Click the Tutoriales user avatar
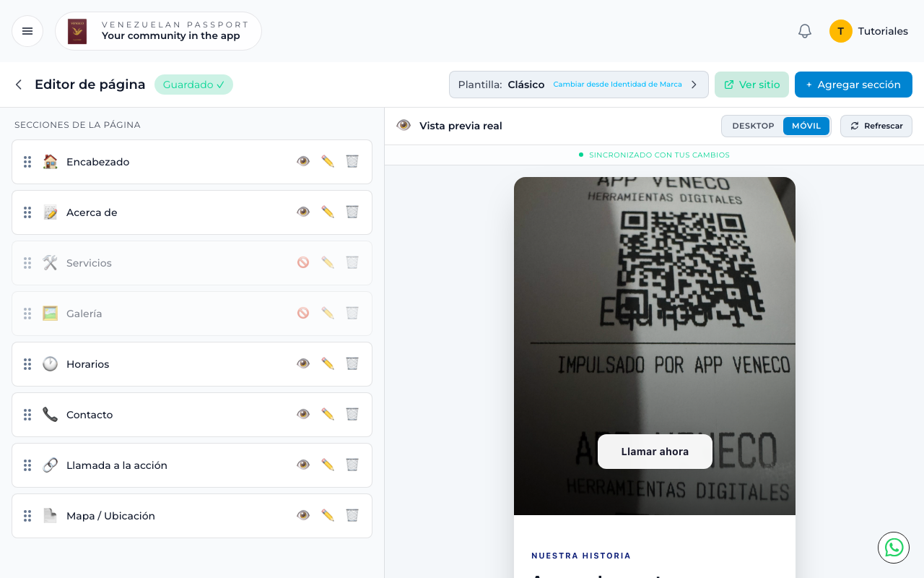Screen dimensions: 924x578 pyautogui.click(x=841, y=31)
